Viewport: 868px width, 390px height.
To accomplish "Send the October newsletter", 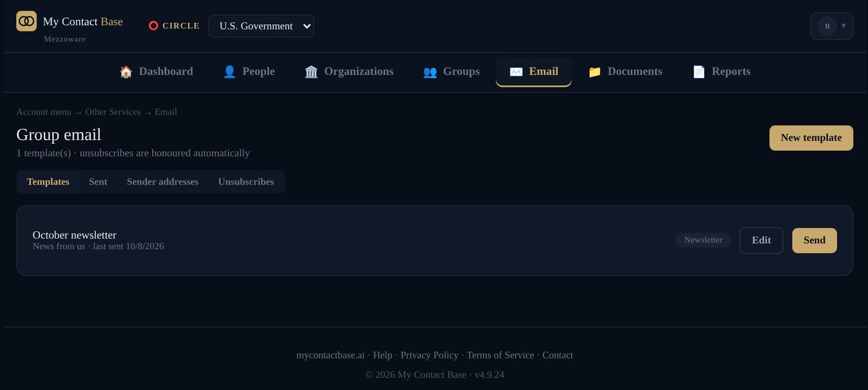I will tap(815, 241).
